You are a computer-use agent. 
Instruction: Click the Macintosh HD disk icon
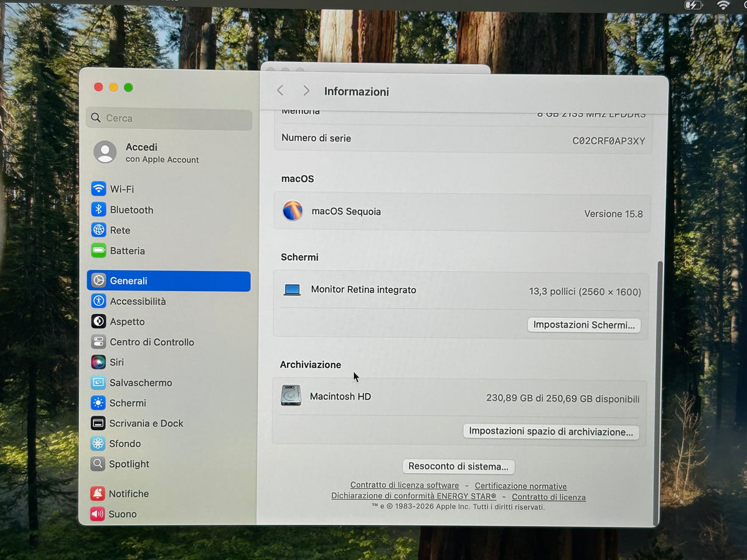click(291, 396)
